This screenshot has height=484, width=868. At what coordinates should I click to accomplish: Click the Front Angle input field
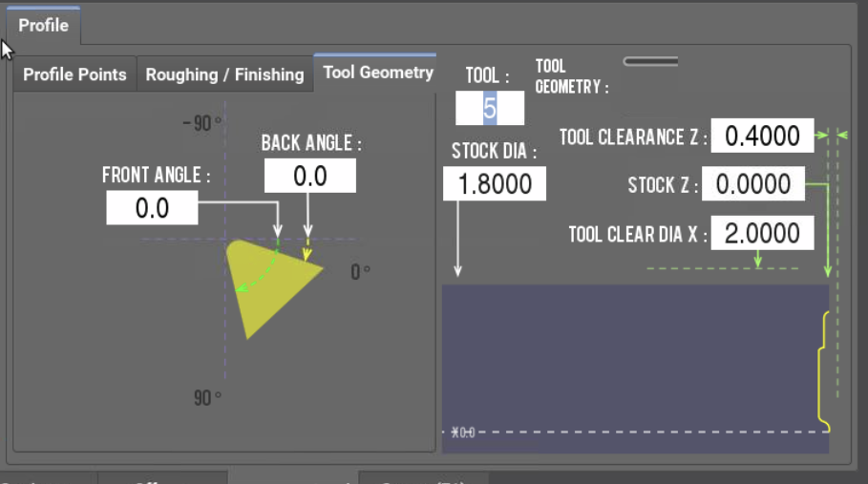click(x=152, y=208)
